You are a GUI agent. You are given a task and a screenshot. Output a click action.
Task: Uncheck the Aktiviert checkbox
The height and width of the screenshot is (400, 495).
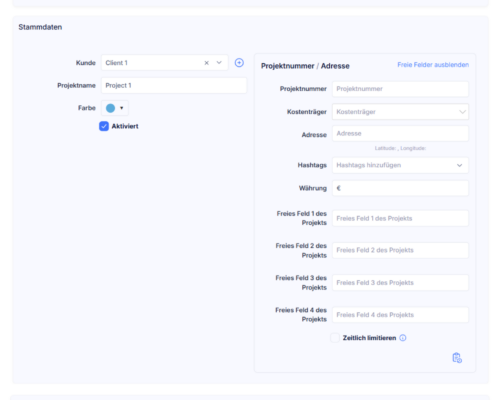[x=104, y=126]
